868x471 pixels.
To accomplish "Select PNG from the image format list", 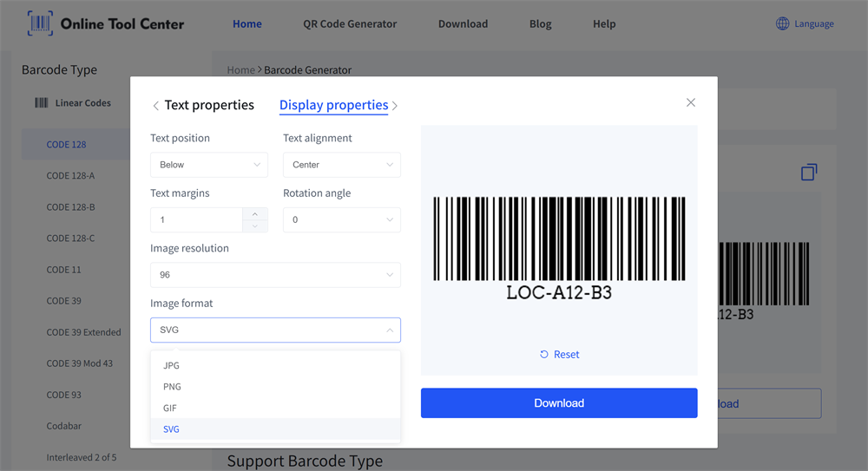I will point(172,387).
